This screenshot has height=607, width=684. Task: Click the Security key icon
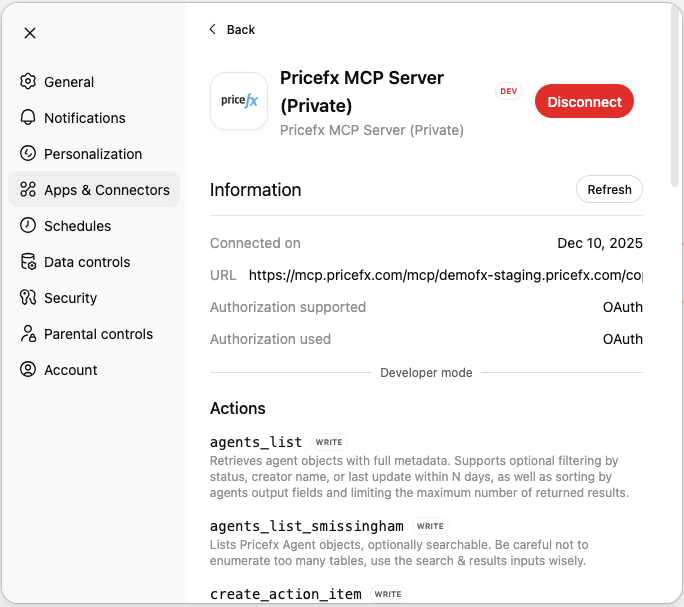[x=28, y=298]
